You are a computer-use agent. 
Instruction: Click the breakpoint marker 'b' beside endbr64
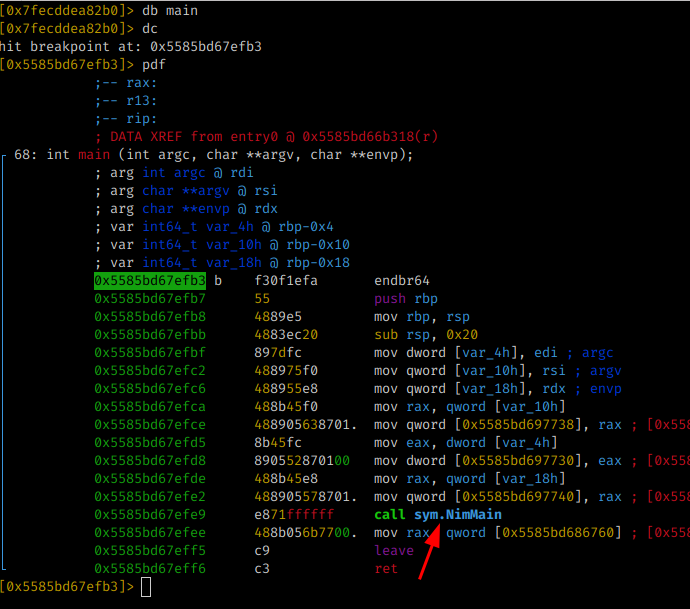click(218, 281)
